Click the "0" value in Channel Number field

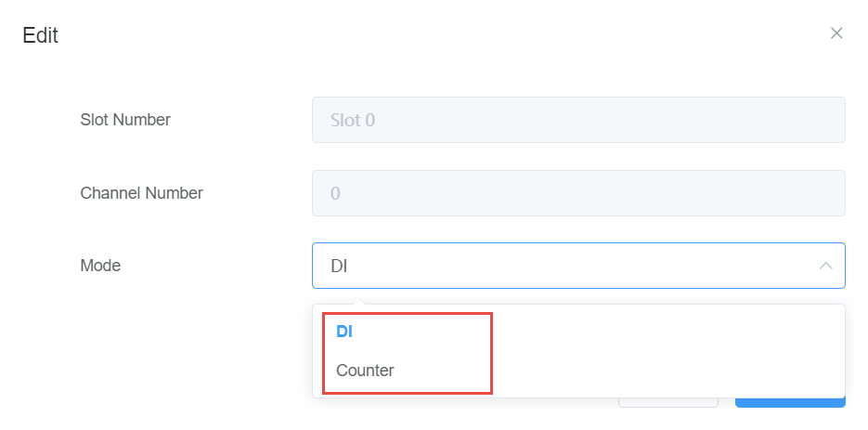coord(336,193)
